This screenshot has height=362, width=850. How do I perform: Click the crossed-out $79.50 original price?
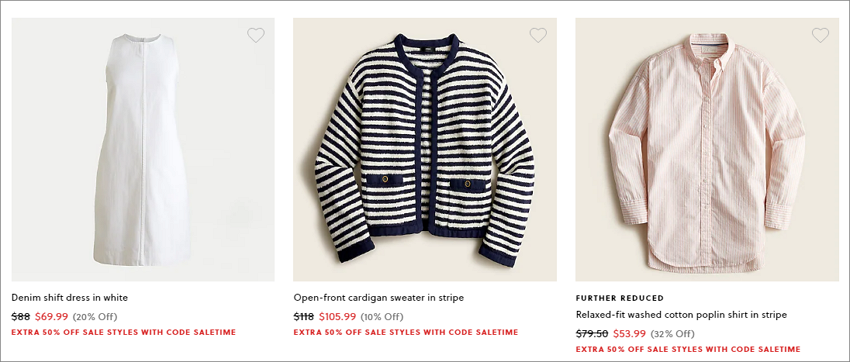592,334
